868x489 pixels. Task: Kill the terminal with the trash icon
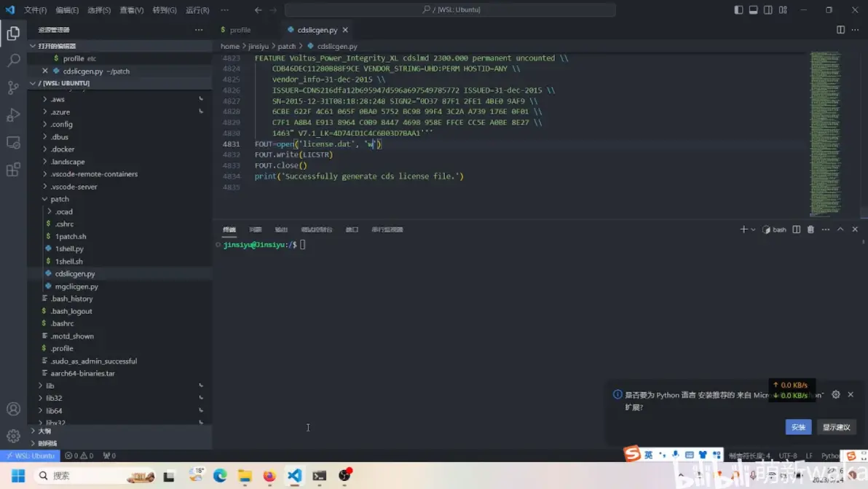(x=810, y=230)
